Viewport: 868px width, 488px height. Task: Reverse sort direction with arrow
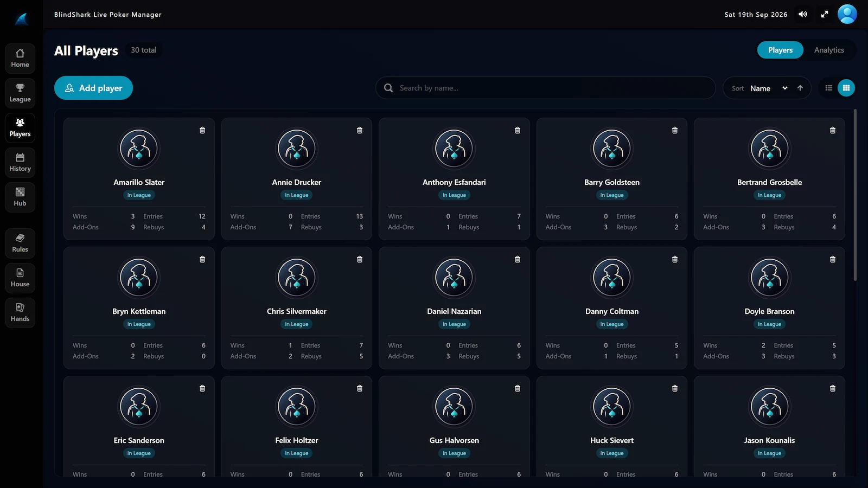[x=800, y=88]
